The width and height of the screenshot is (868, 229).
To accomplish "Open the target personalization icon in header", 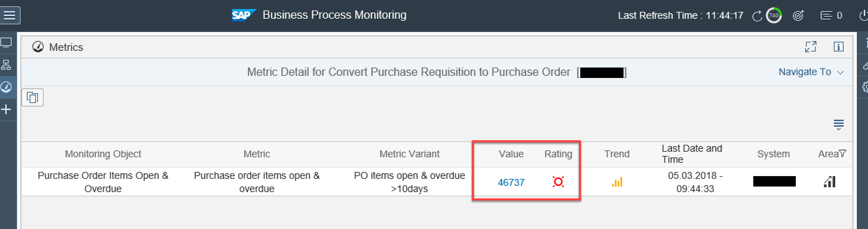I will coord(798,16).
